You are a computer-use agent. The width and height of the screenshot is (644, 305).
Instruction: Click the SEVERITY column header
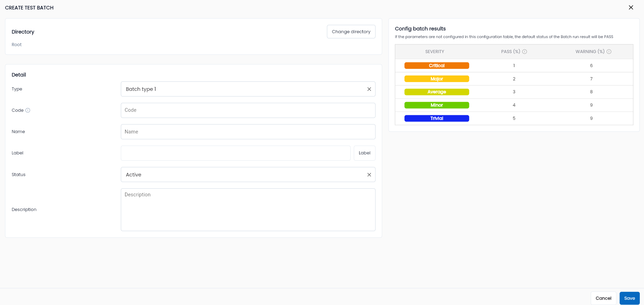(435, 52)
